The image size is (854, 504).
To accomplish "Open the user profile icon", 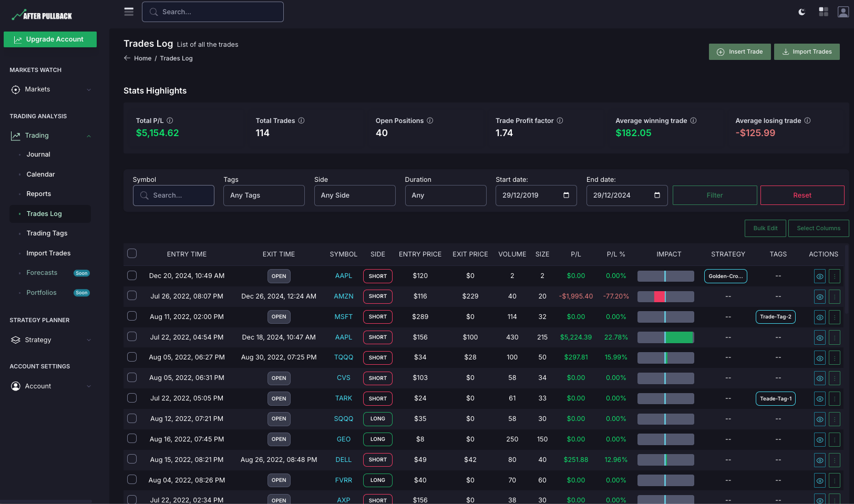I will [843, 12].
